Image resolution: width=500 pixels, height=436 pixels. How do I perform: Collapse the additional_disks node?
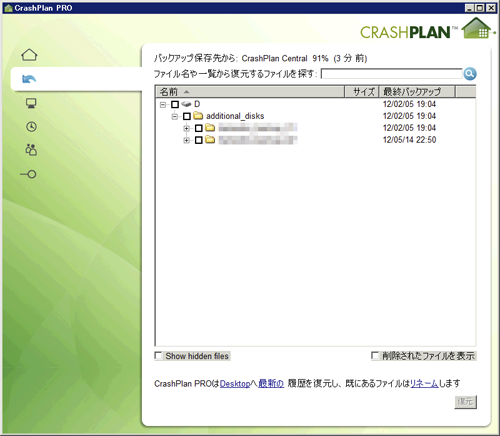(x=174, y=116)
